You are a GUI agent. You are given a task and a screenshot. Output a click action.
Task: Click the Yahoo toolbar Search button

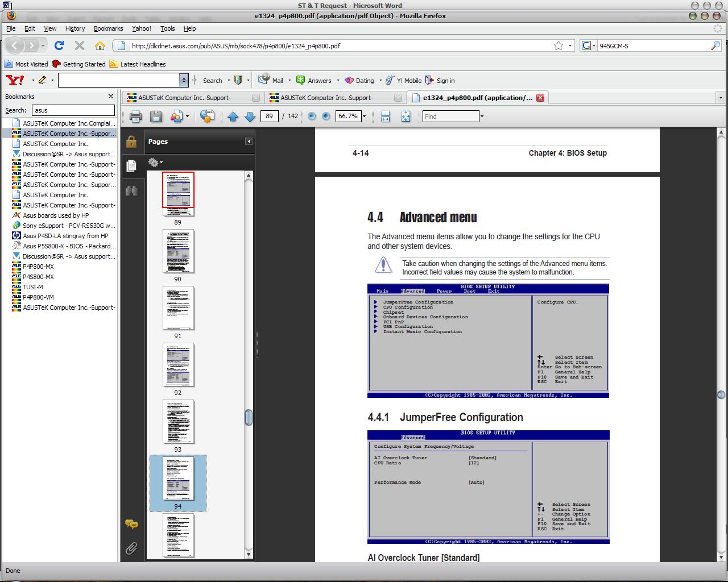213,81
